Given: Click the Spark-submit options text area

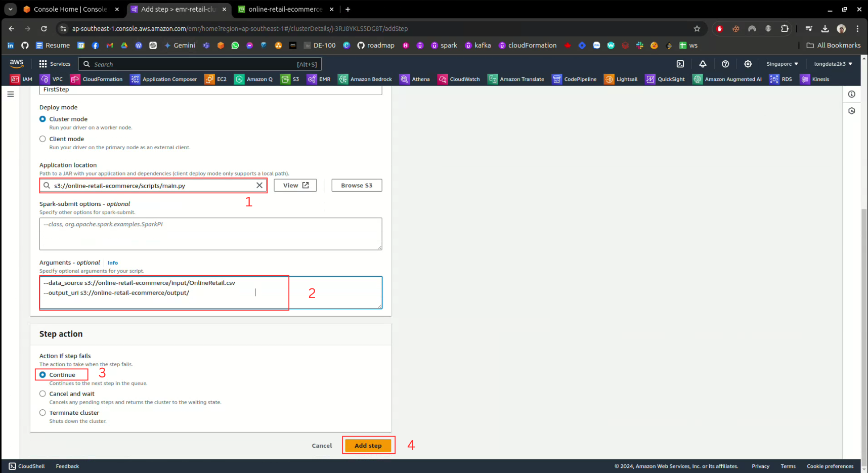Looking at the screenshot, I should [210, 234].
